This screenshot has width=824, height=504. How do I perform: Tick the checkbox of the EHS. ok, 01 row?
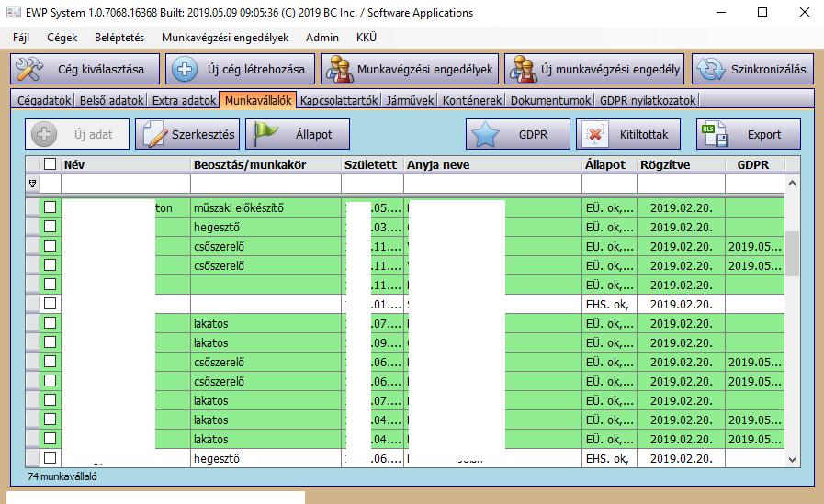click(x=50, y=304)
